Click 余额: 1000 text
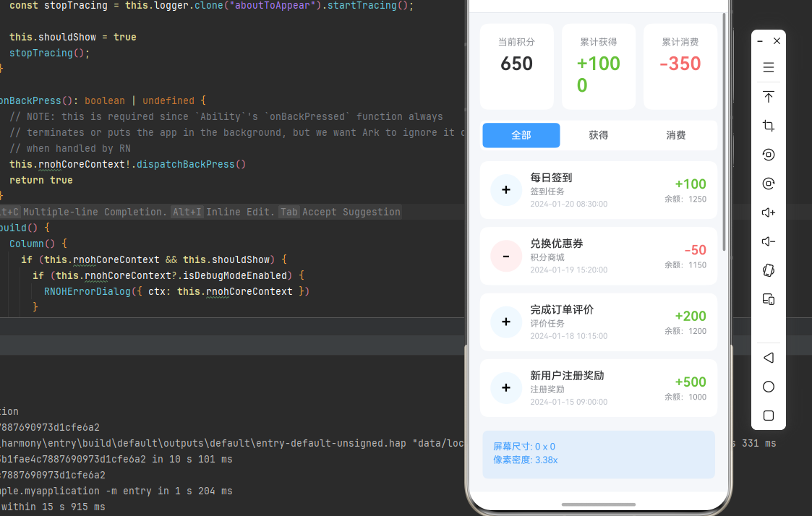 (685, 397)
